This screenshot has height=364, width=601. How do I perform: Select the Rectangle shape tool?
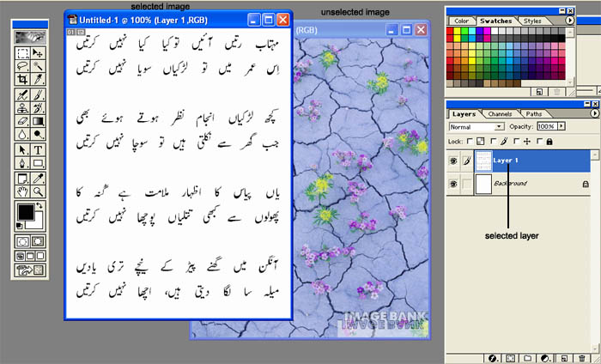pyautogui.click(x=38, y=163)
